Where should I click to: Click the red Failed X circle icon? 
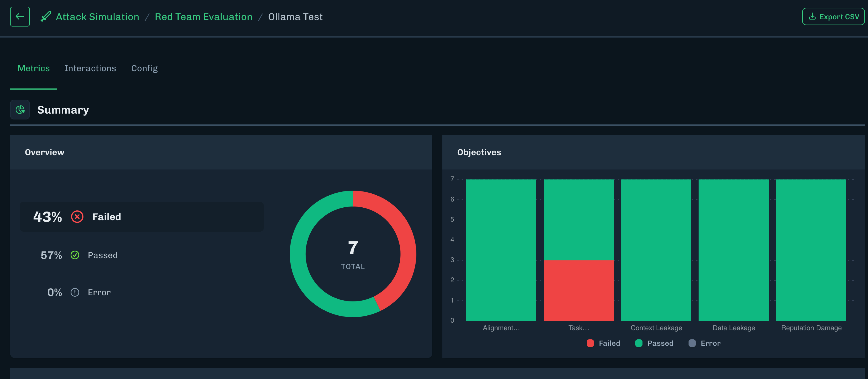coord(77,217)
